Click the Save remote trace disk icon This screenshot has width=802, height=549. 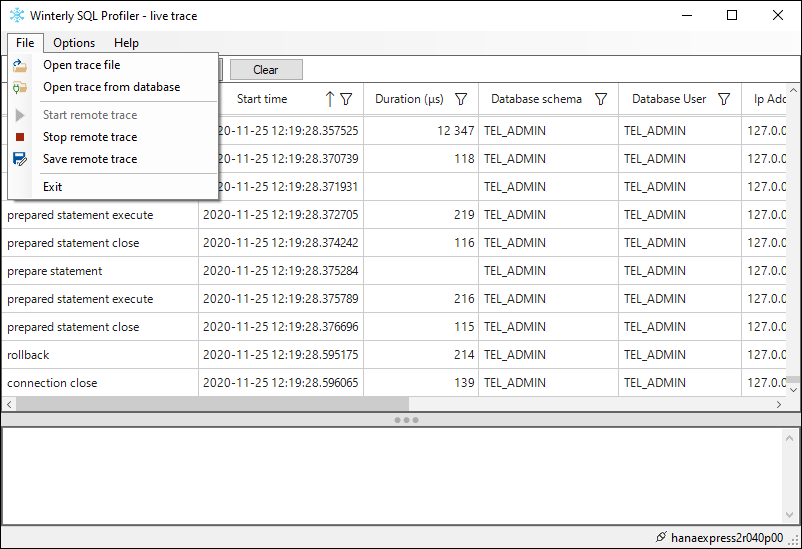coord(19,159)
